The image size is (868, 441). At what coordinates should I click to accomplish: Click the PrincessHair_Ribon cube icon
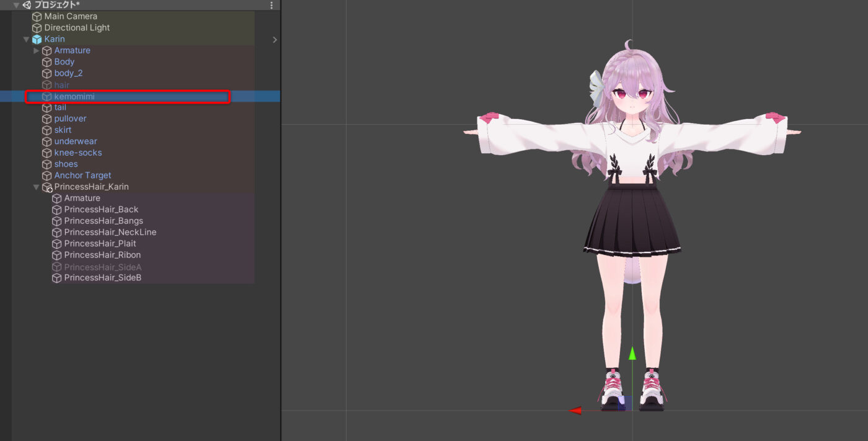click(x=57, y=255)
